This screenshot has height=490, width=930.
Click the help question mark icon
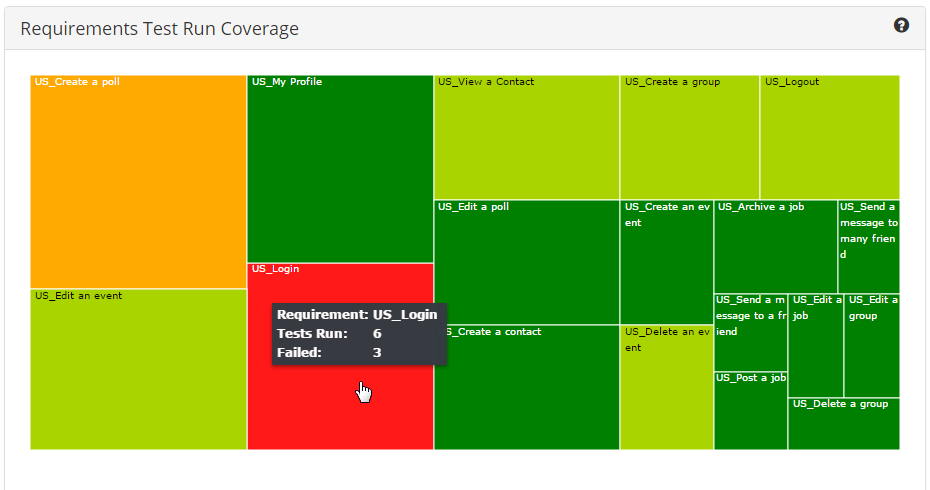(901, 26)
